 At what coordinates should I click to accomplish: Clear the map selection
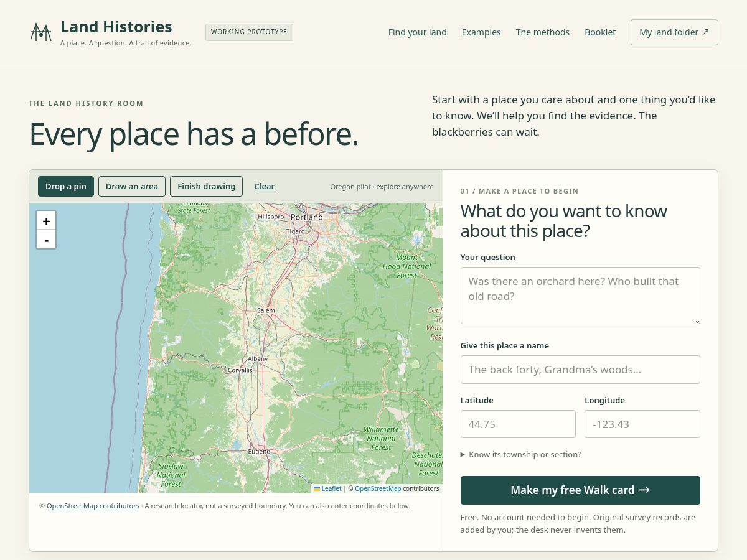(x=264, y=186)
